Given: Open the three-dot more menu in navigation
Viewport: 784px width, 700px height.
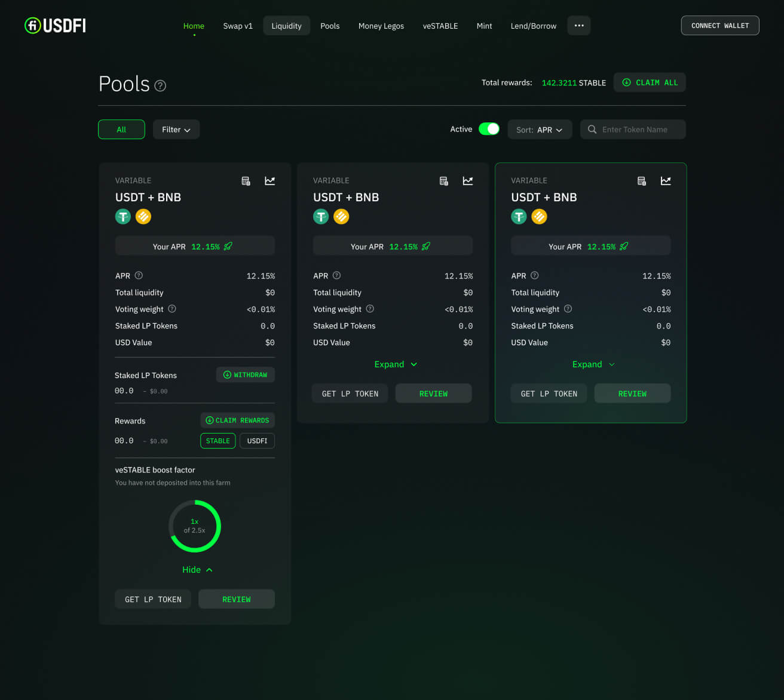Looking at the screenshot, I should 579,26.
